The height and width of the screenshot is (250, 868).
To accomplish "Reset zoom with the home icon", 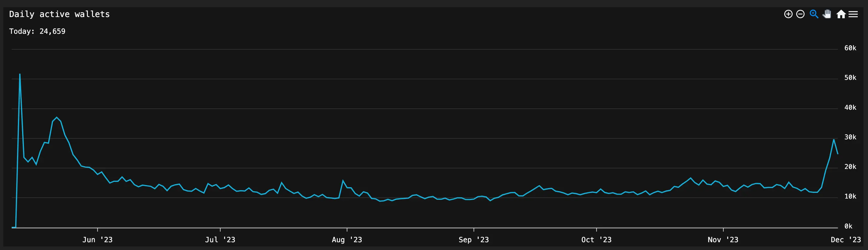I will point(841,14).
